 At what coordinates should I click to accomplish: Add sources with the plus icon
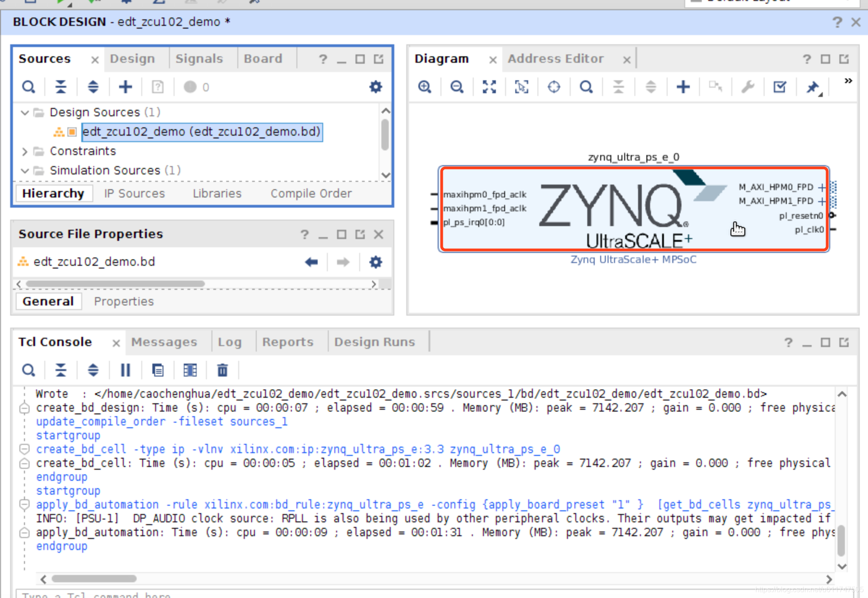click(x=126, y=87)
